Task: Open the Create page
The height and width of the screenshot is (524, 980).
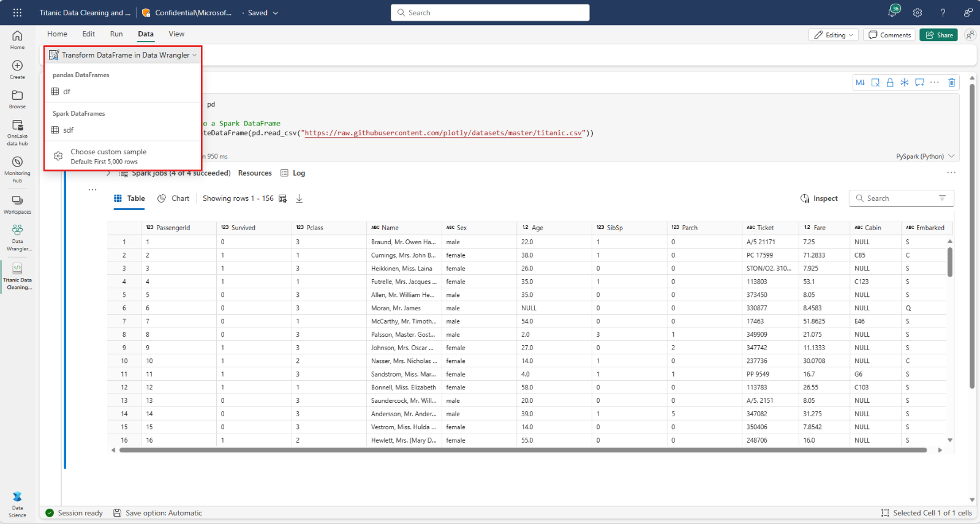Action: [17, 69]
